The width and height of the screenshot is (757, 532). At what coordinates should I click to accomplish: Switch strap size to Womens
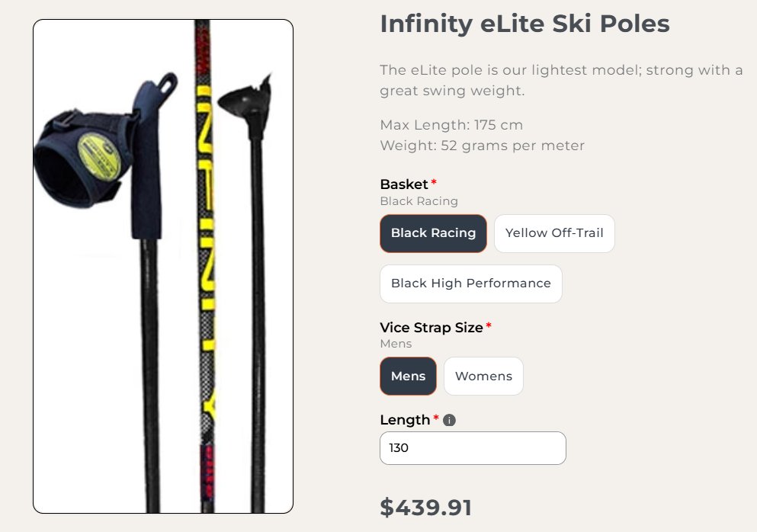(483, 377)
